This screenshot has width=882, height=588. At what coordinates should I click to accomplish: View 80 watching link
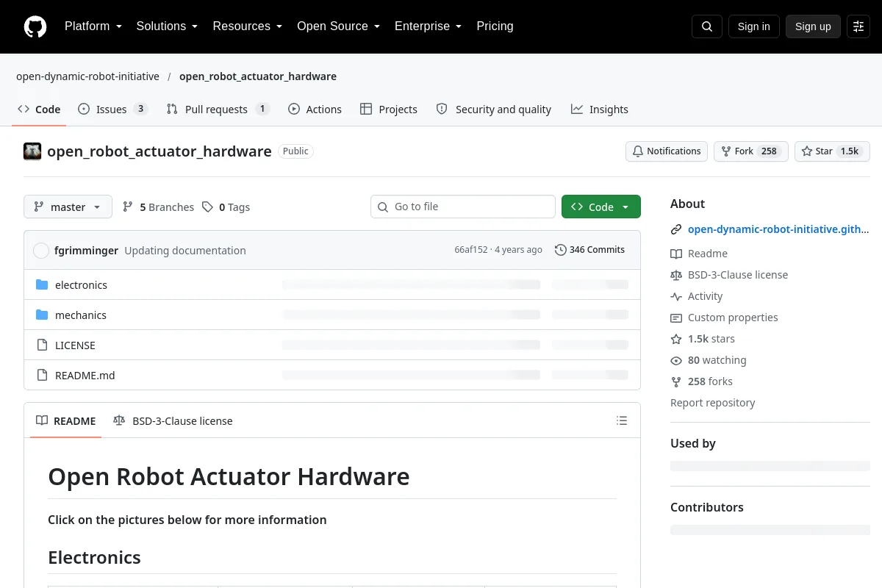click(709, 360)
